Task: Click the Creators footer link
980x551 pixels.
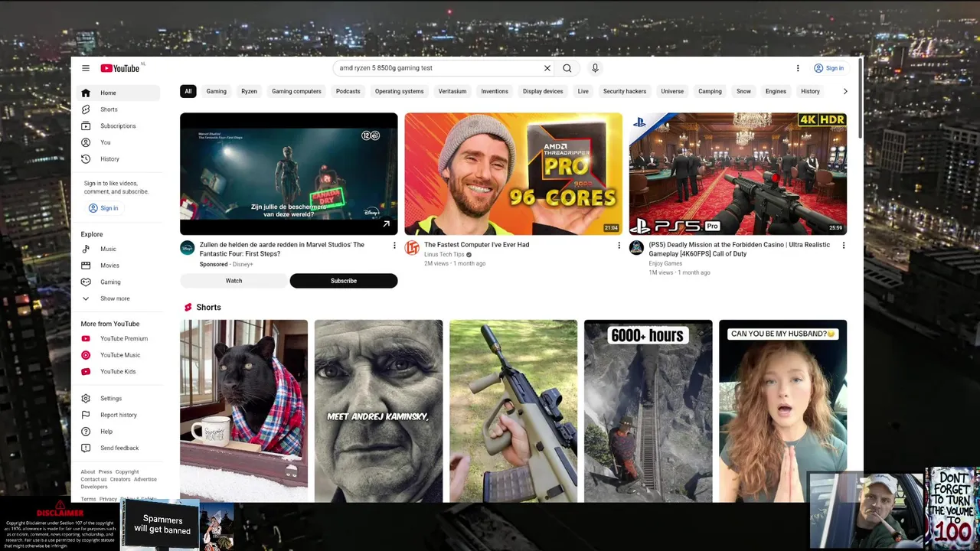Action: pyautogui.click(x=120, y=479)
